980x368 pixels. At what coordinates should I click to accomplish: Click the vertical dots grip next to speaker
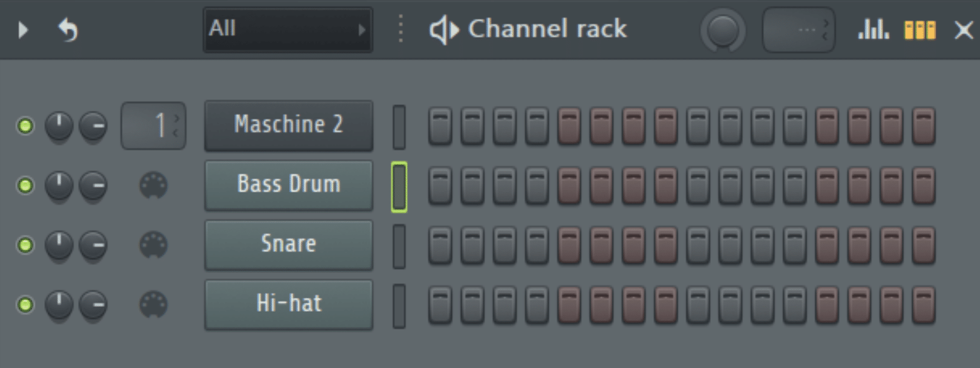pos(400,29)
